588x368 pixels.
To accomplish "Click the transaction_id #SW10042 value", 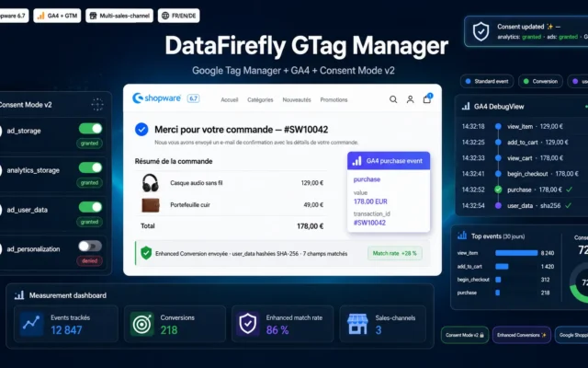I will [x=369, y=223].
